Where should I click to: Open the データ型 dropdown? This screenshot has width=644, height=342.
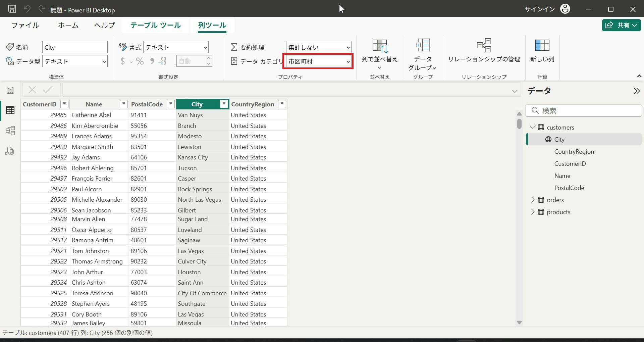[x=75, y=61]
